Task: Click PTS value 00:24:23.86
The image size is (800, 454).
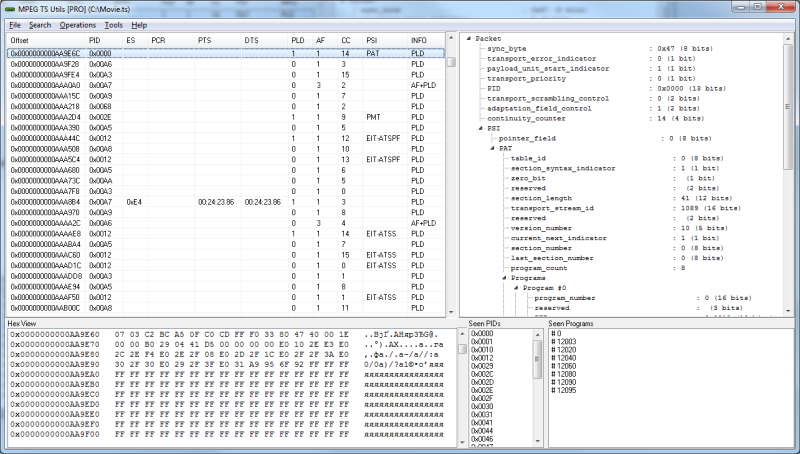Action: (x=216, y=202)
